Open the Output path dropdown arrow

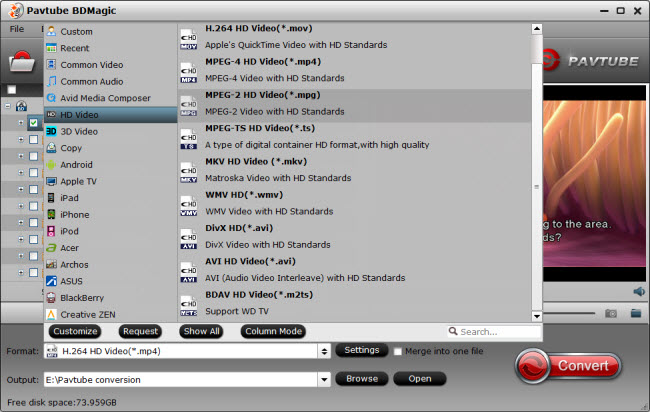coord(324,379)
